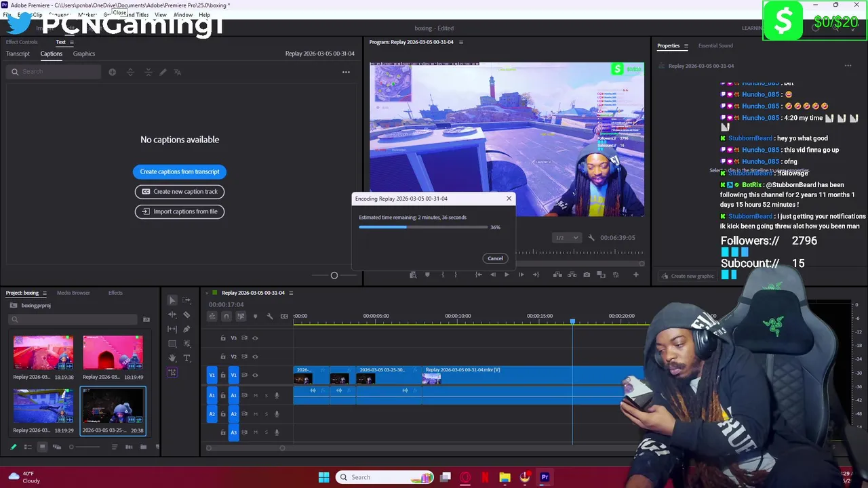
Task: Select the Pen tool
Action: 186,329
